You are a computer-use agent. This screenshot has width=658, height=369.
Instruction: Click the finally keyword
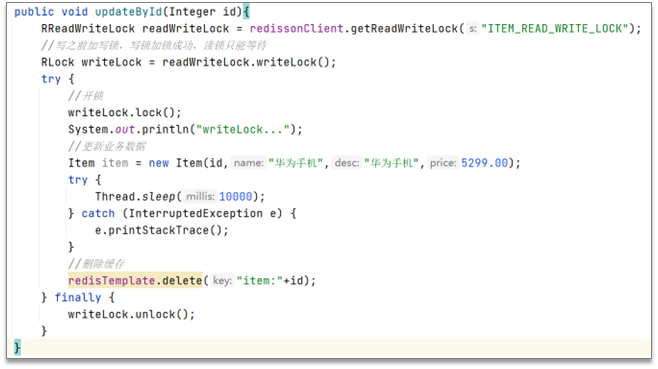pyautogui.click(x=78, y=297)
